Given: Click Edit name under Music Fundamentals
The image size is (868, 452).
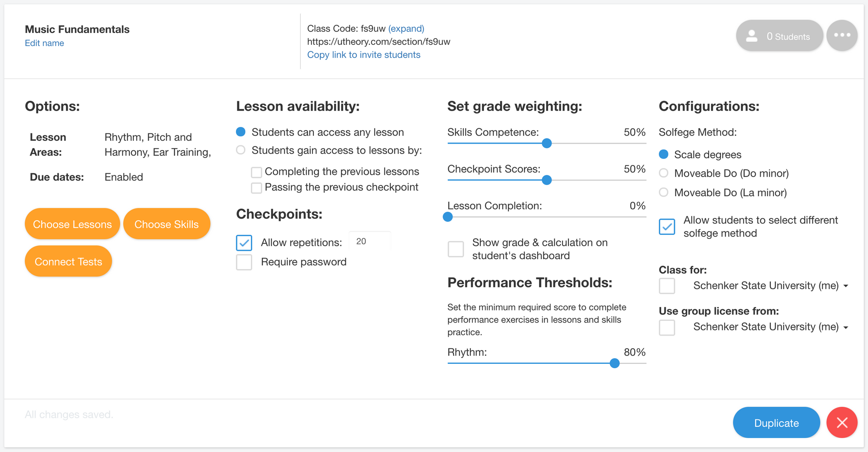Looking at the screenshot, I should (44, 43).
